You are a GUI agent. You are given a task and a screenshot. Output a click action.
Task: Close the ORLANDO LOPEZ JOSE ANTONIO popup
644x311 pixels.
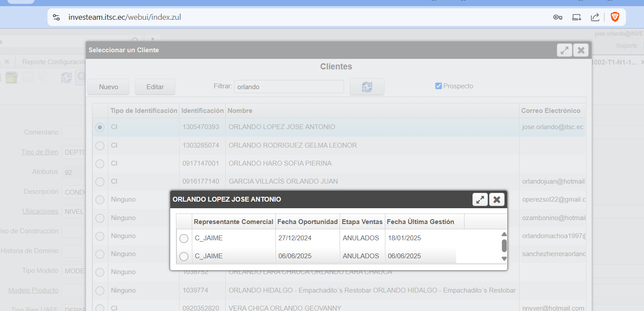click(497, 200)
